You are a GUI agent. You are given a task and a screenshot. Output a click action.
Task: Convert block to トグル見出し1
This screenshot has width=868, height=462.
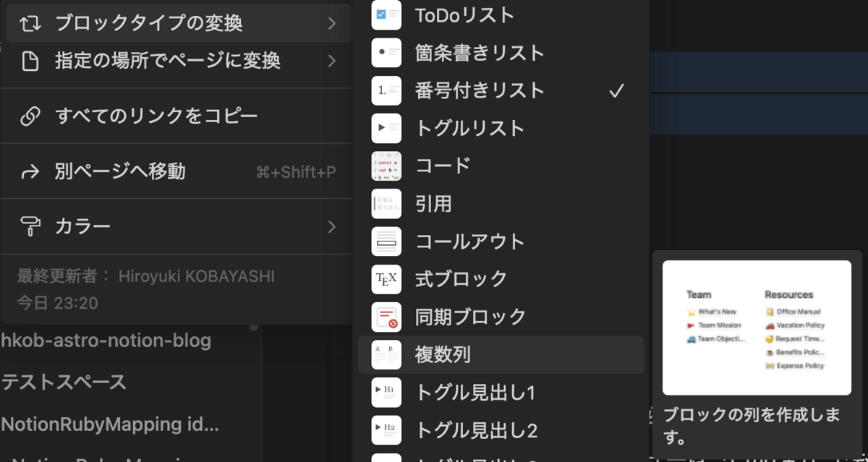click(501, 393)
